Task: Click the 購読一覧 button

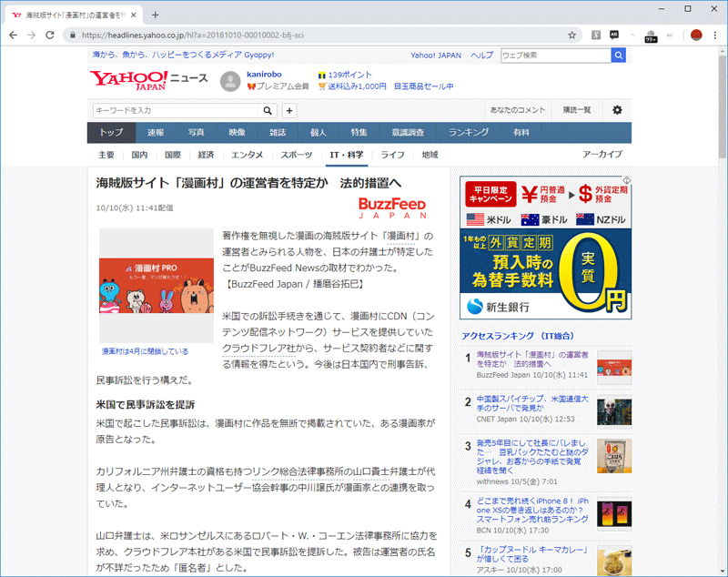Action: [577, 110]
